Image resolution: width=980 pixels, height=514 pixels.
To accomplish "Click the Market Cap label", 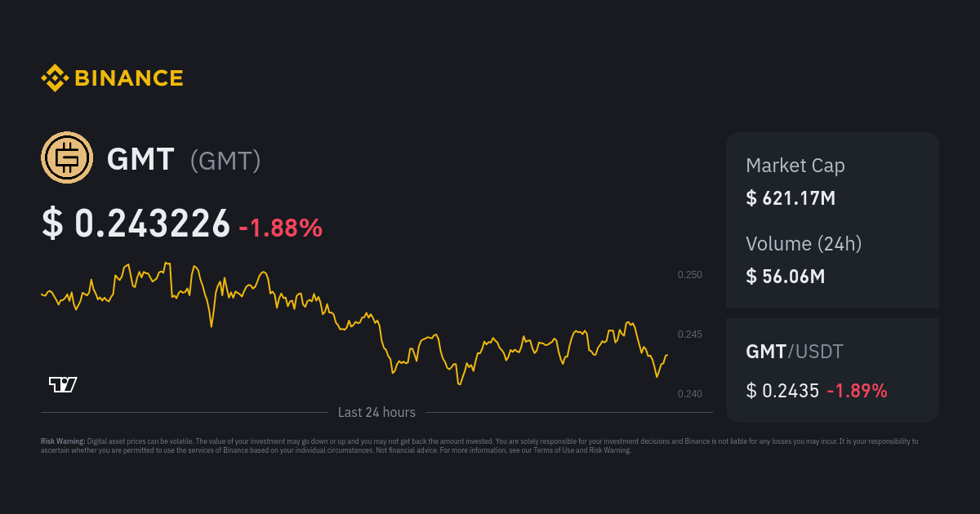I will pos(795,166).
